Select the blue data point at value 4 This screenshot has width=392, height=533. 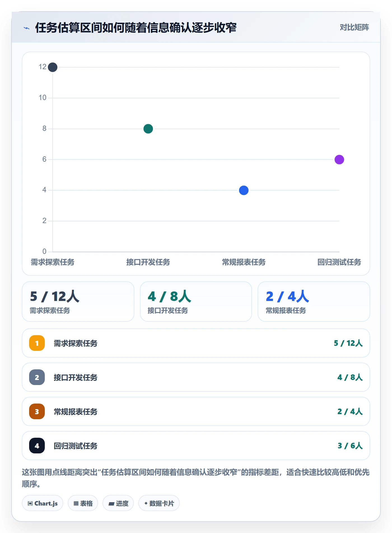[x=244, y=190]
